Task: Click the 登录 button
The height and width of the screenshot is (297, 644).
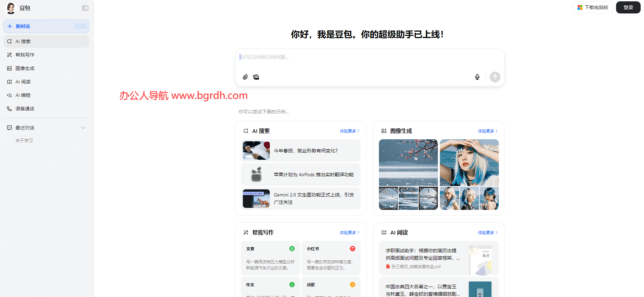Action: tap(628, 7)
